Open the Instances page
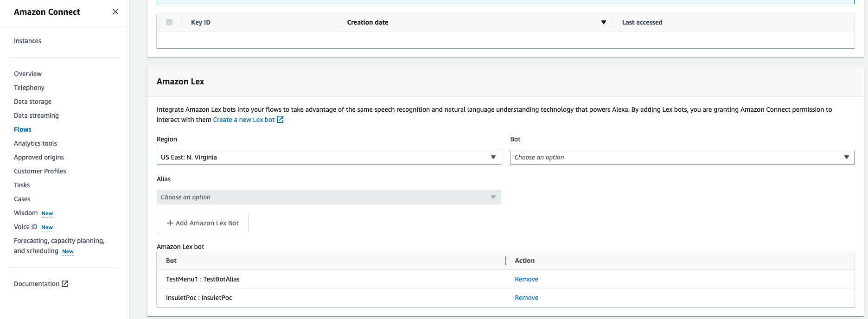 [x=27, y=41]
